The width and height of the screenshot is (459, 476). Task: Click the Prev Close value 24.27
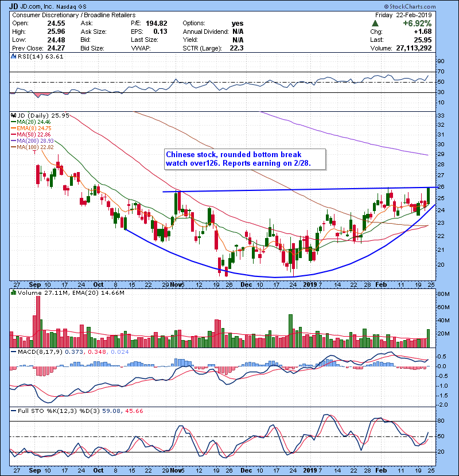coord(56,48)
